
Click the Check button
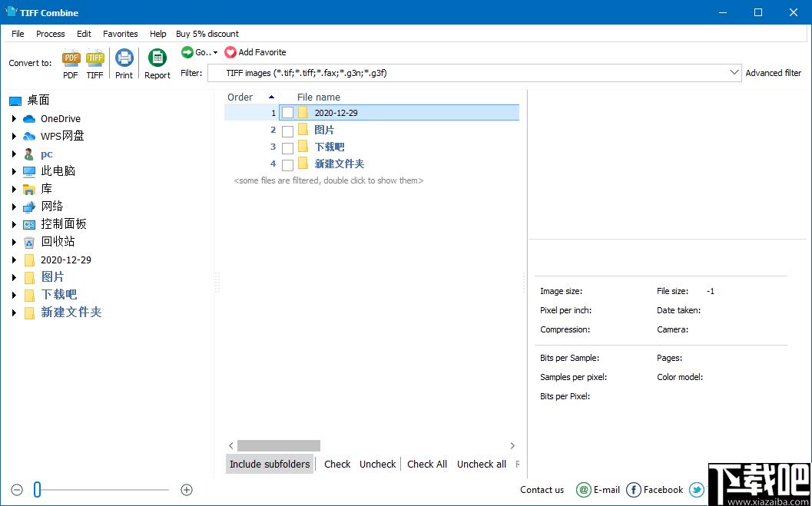[x=337, y=464]
